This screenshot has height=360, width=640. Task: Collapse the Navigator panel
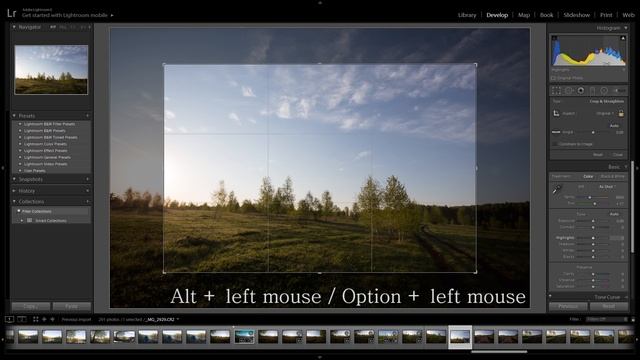(x=14, y=27)
